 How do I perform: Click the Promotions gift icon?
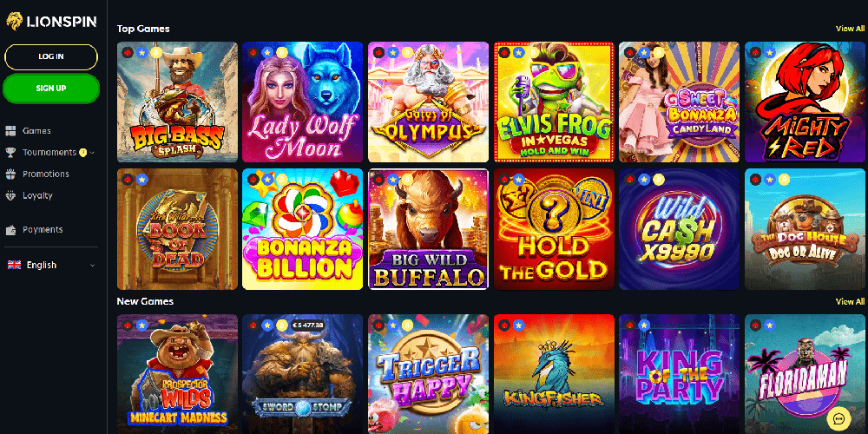10,174
